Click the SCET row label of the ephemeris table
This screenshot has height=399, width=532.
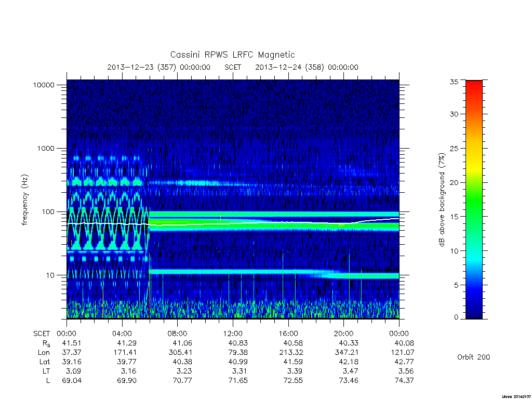[42, 334]
